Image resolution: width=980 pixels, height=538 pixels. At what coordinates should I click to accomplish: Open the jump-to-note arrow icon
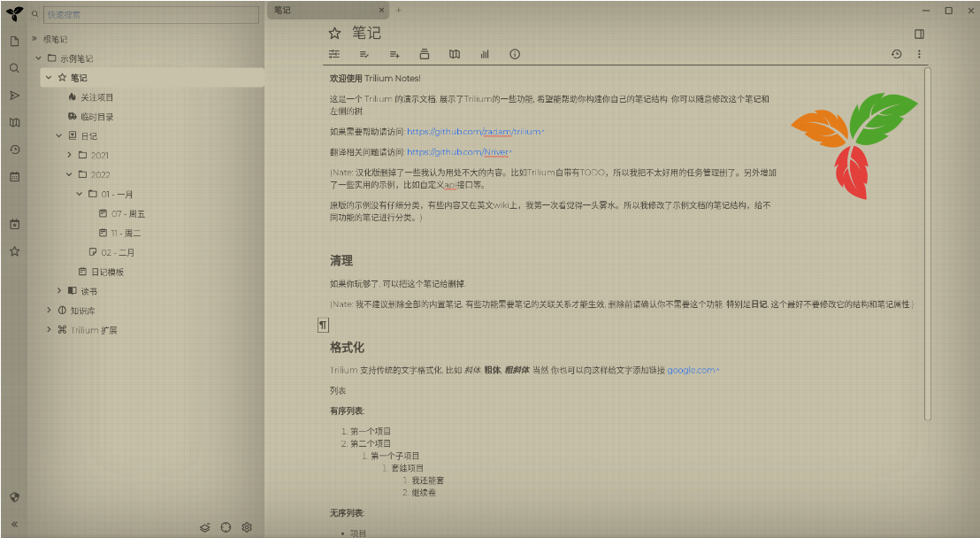click(x=13, y=96)
